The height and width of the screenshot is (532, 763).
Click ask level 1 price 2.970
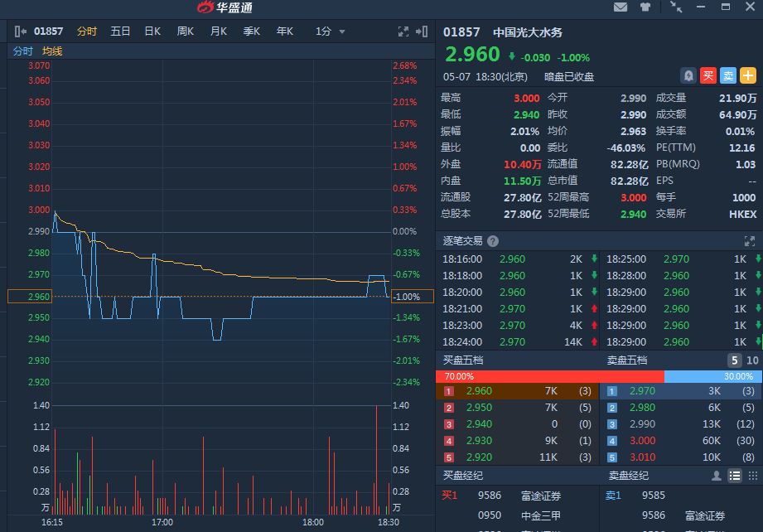(x=642, y=391)
